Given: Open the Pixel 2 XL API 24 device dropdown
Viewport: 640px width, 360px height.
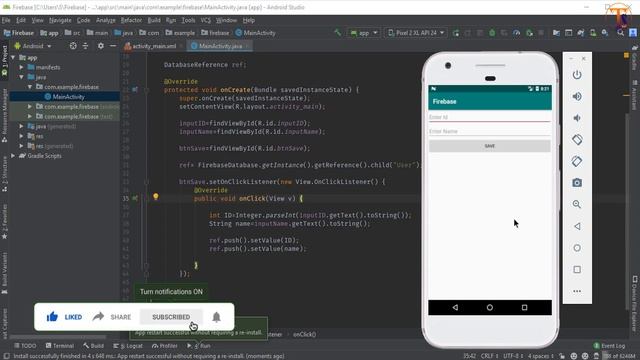Looking at the screenshot, I should click(x=416, y=33).
